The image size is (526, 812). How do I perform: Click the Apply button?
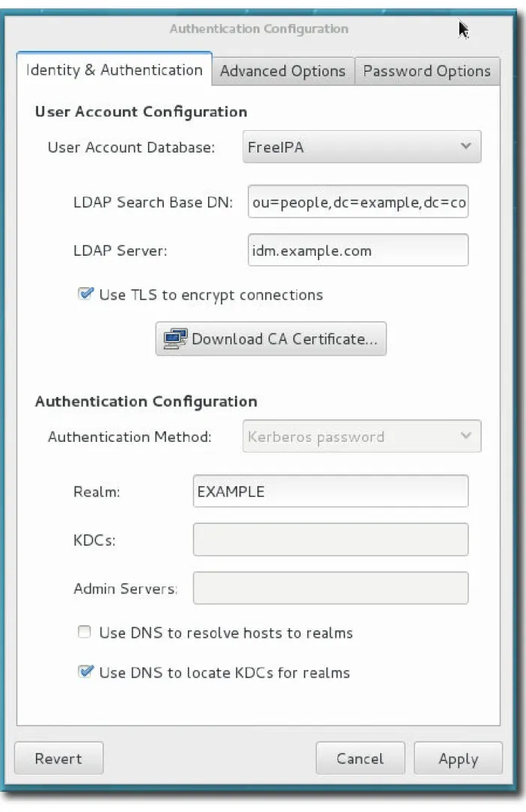point(458,758)
